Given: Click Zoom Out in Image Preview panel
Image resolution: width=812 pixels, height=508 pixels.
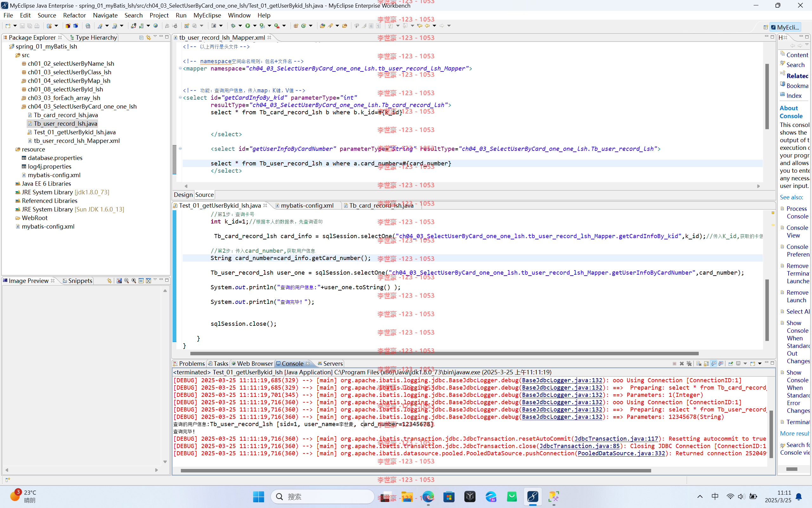Looking at the screenshot, I should 127,281.
